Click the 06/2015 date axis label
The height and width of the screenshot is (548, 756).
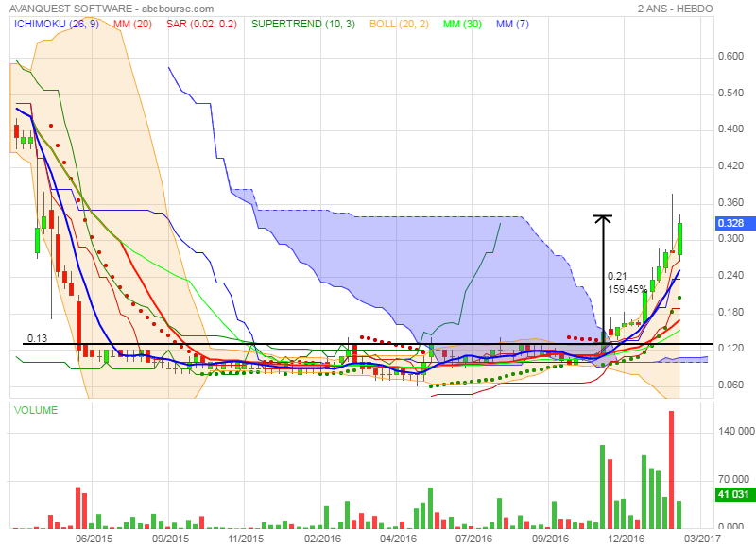(94, 539)
